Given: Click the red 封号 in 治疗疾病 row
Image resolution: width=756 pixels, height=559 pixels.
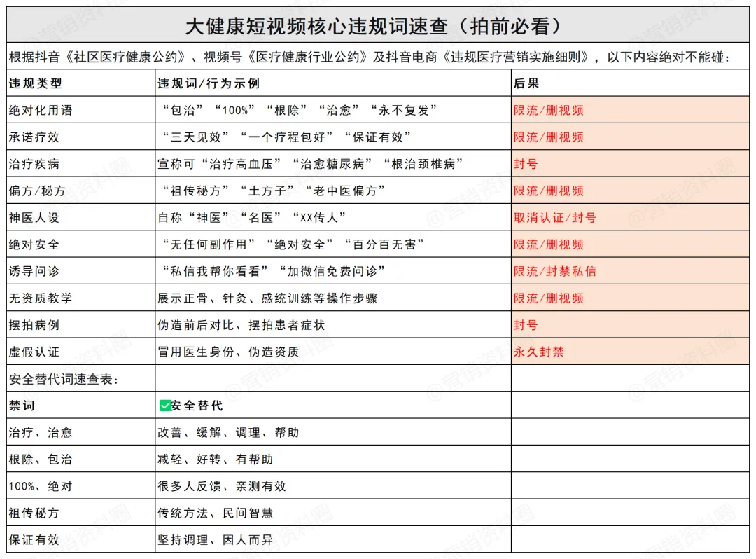Looking at the screenshot, I should (x=630, y=163).
